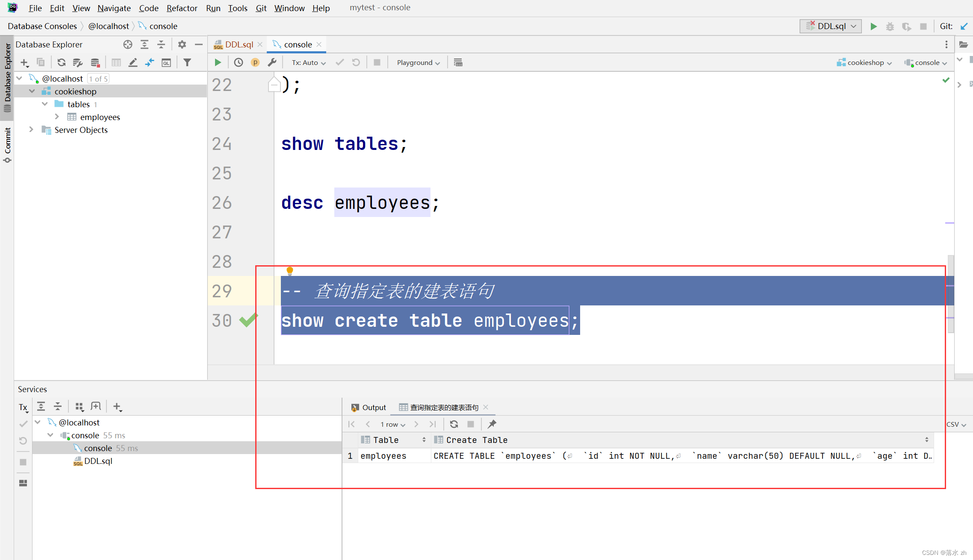Toggle the Playground mode button

415,62
